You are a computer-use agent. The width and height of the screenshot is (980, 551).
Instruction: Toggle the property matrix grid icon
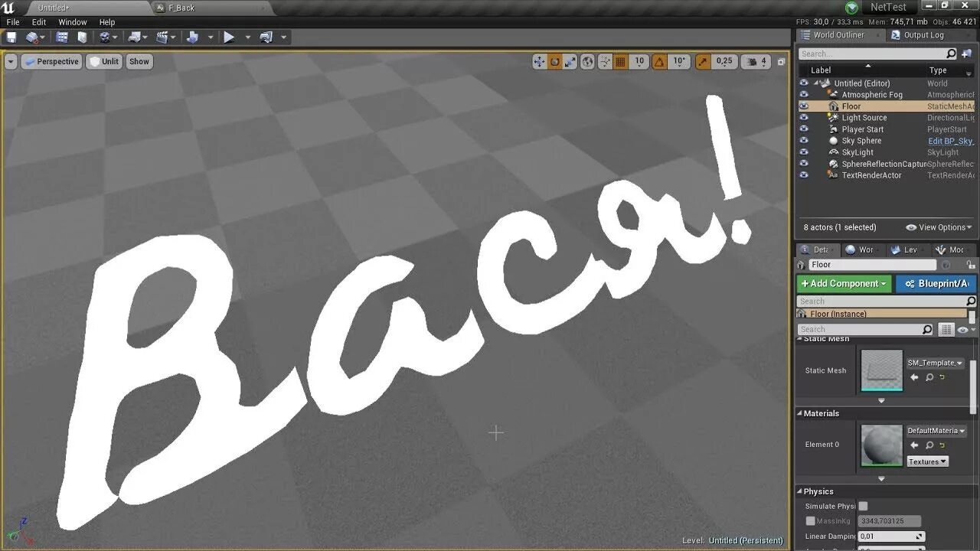(x=946, y=330)
